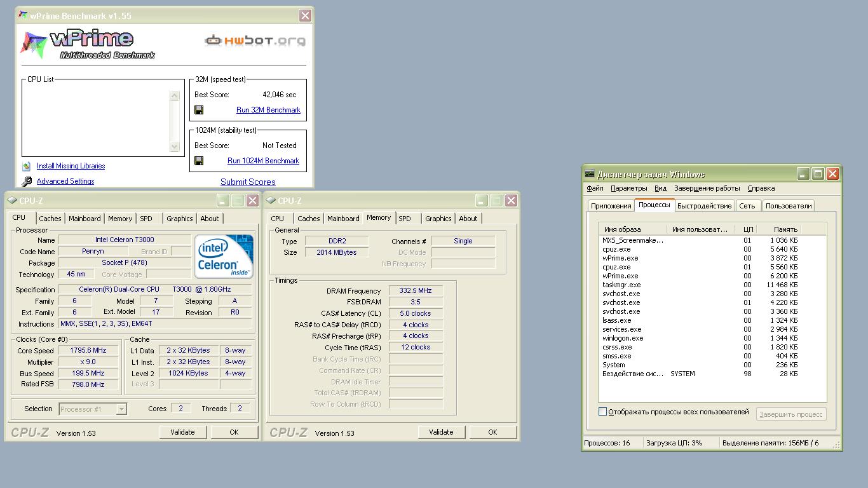Screen dimensions: 868x488
Task: Click the right CPU-Z window title icon
Action: coord(271,201)
